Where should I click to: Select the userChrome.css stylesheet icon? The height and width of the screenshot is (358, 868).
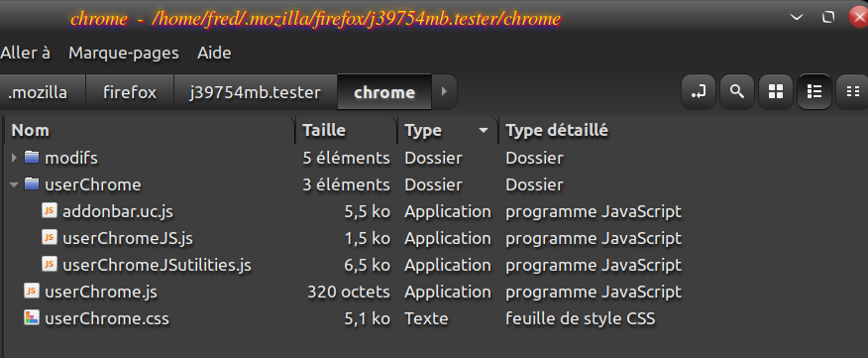[x=32, y=318]
